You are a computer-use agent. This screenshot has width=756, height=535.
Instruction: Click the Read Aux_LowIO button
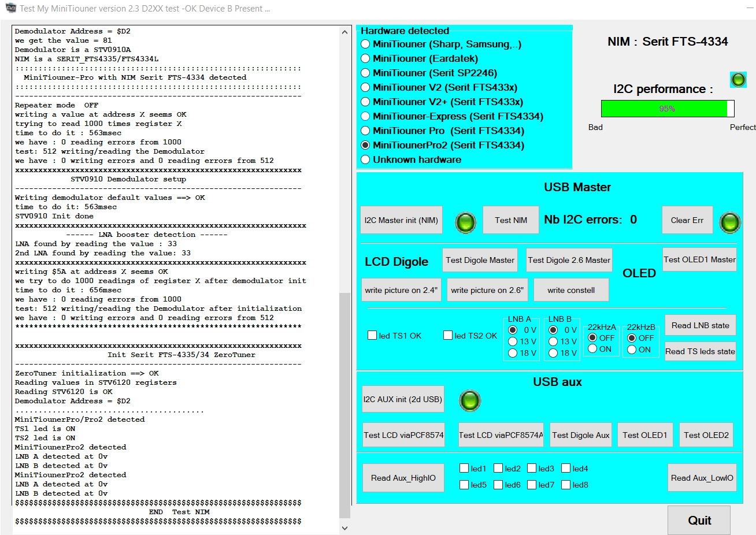(x=702, y=478)
